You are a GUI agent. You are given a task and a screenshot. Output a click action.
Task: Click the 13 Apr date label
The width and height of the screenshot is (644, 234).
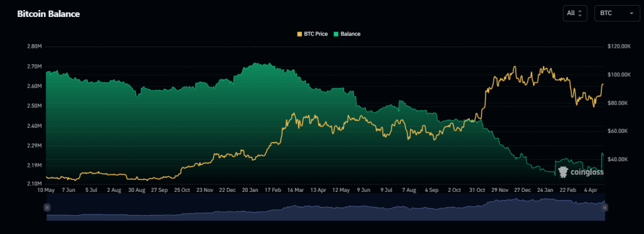[x=319, y=191]
